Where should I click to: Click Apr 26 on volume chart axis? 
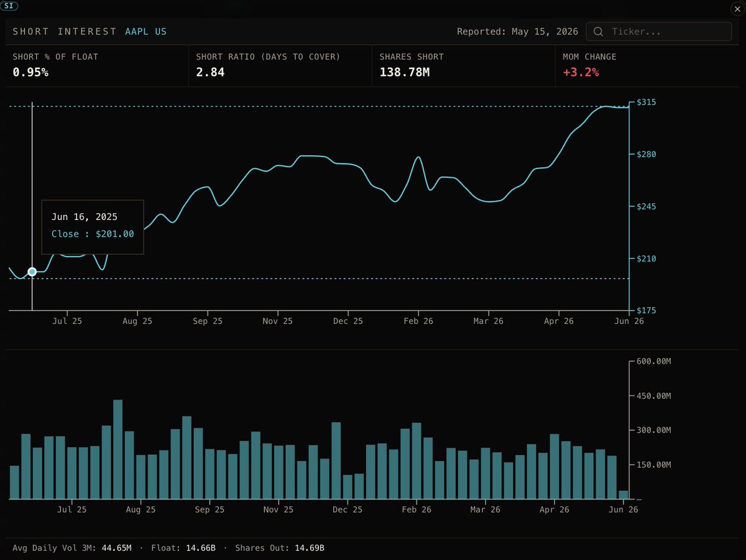tap(555, 509)
